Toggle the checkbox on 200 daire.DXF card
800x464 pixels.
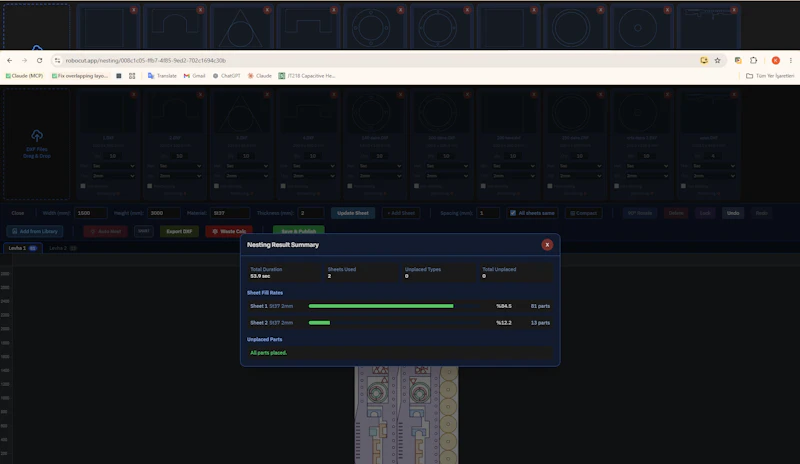(x=416, y=186)
